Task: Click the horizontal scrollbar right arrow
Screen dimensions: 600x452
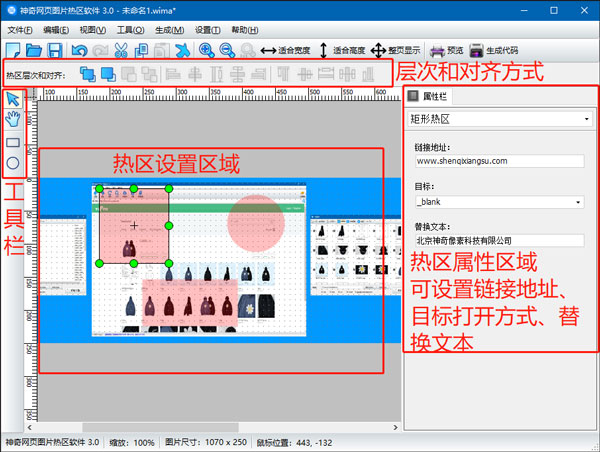Action: [x=395, y=427]
